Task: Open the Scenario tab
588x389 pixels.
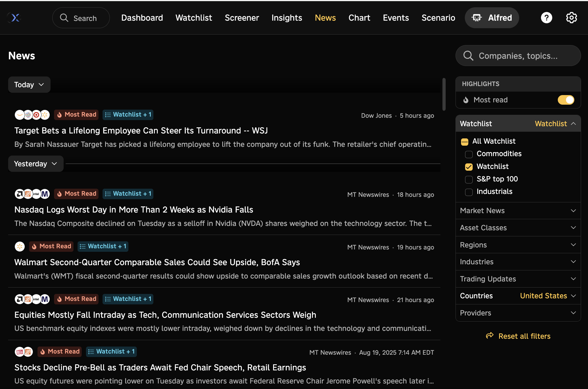Action: click(x=438, y=18)
